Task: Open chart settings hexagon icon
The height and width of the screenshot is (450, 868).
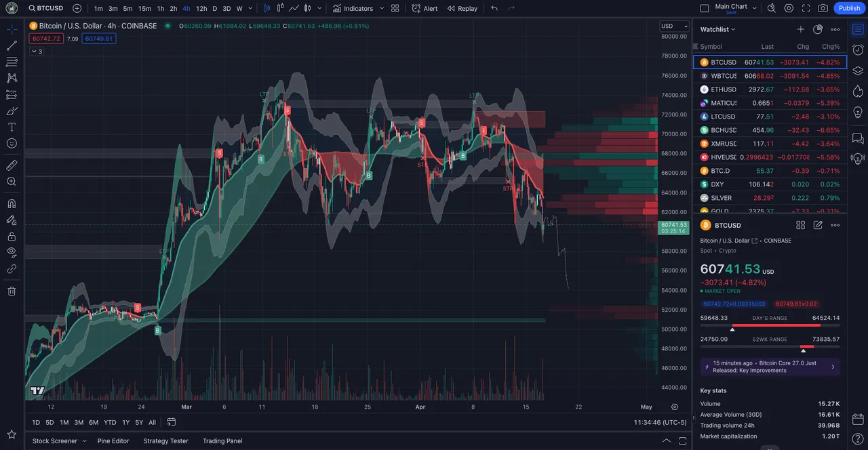Action: (789, 8)
